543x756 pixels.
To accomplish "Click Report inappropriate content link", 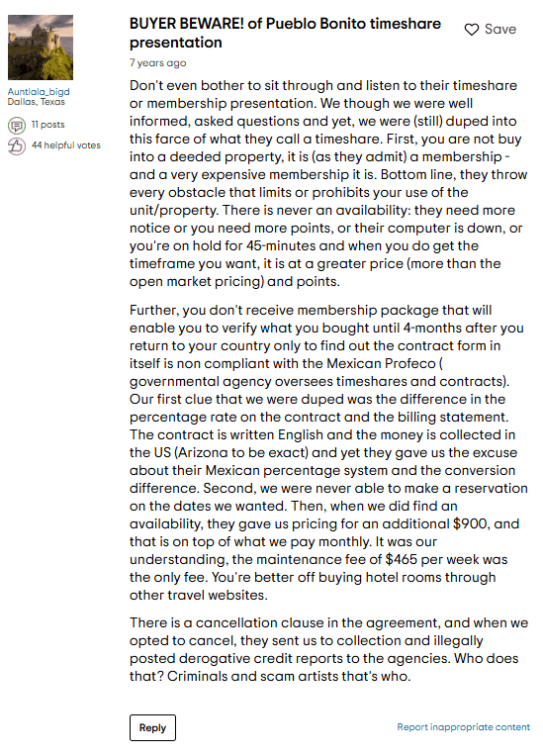I will point(463,727).
